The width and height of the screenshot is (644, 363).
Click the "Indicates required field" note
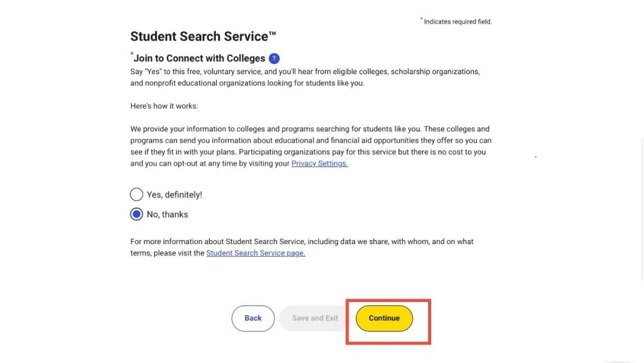457,21
